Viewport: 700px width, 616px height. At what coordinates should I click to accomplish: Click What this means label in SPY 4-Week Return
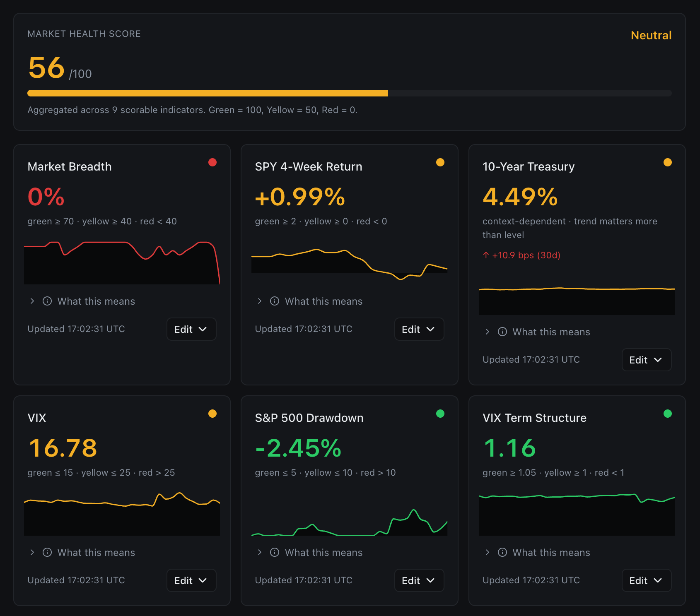coord(323,301)
